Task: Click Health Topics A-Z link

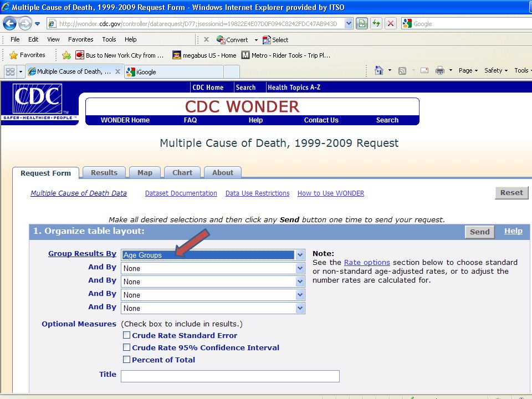Action: (294, 88)
